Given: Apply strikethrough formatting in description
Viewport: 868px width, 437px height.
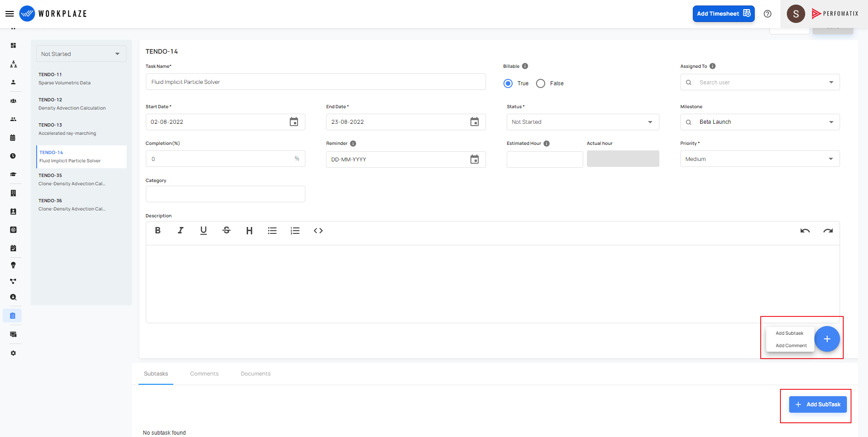Looking at the screenshot, I should tap(227, 231).
